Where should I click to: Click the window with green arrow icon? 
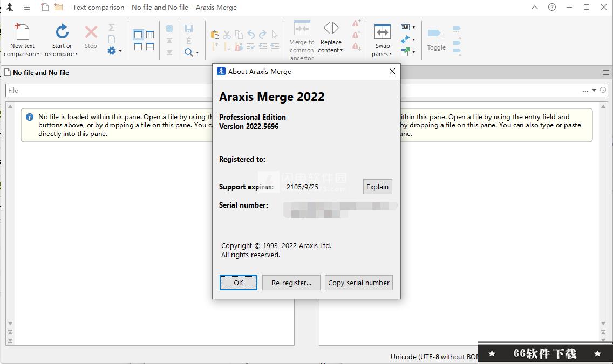tap(405, 52)
